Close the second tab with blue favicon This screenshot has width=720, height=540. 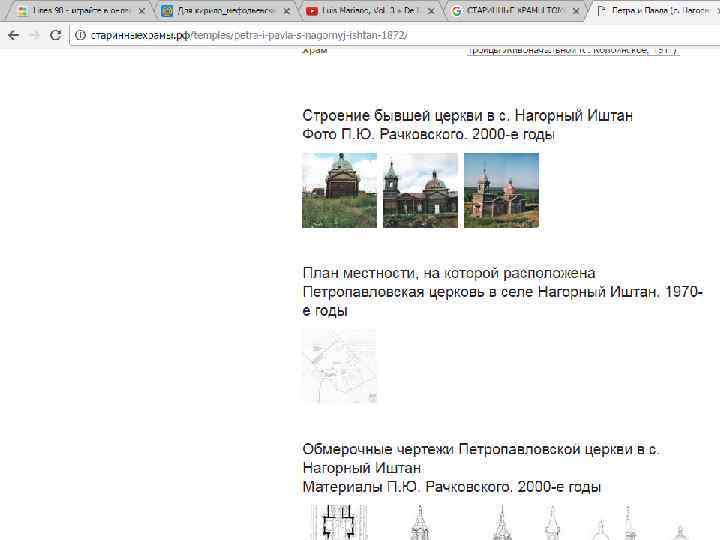(287, 11)
